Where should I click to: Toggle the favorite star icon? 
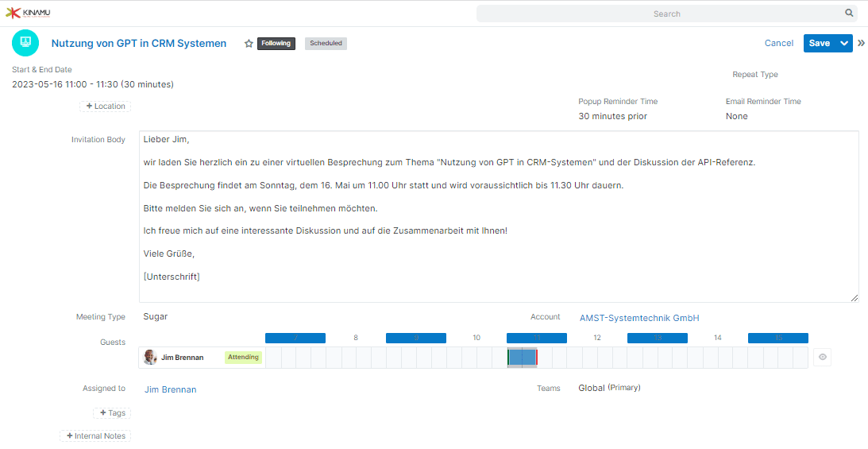tap(249, 43)
